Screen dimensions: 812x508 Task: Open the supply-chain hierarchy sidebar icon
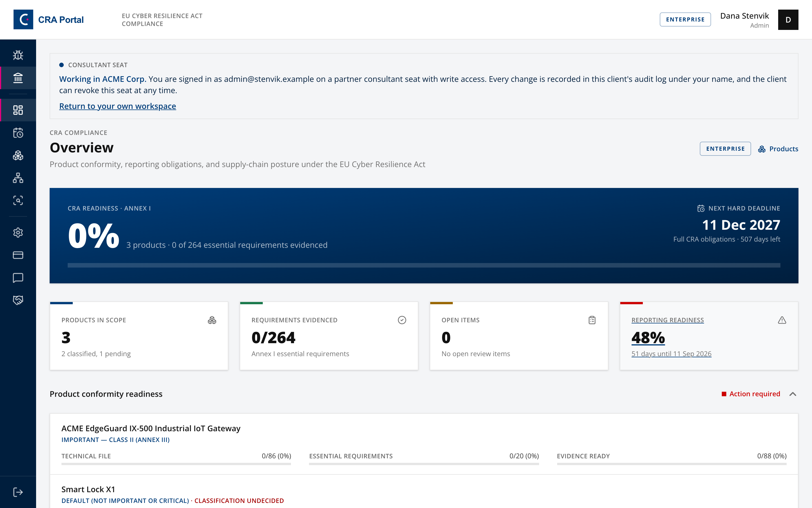click(18, 178)
